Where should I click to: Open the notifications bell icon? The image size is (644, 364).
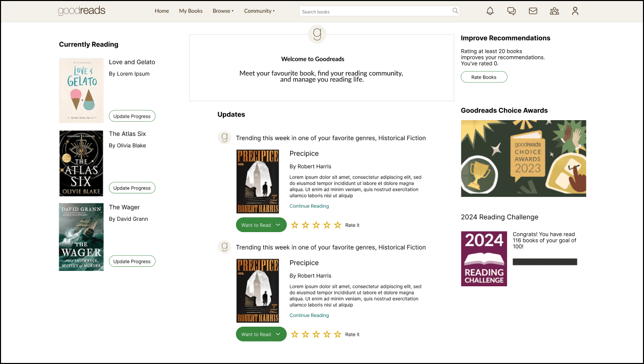point(490,11)
